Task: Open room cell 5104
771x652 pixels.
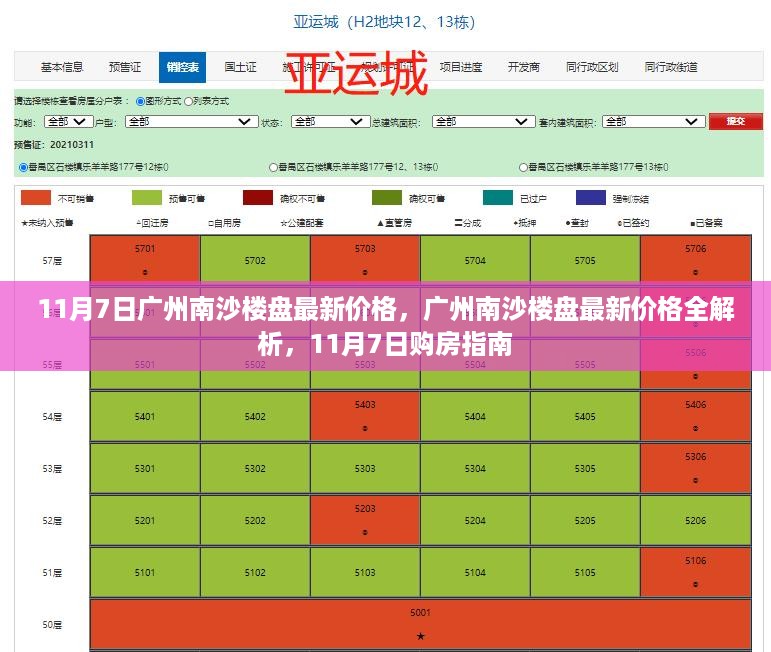Action: coord(475,572)
